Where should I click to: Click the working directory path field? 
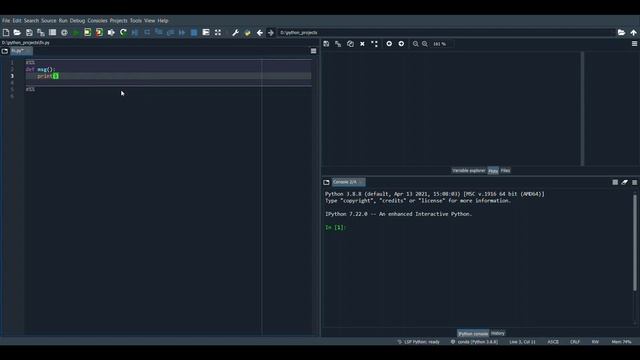(446, 33)
